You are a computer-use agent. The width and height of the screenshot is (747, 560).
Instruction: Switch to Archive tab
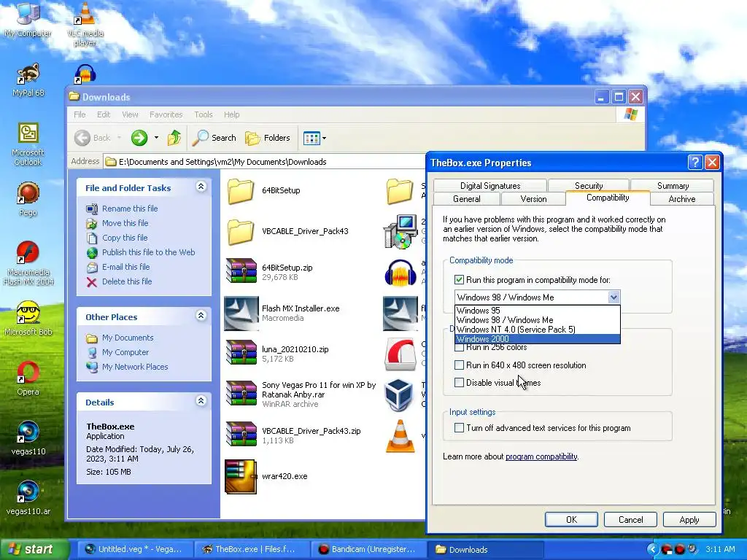[682, 199]
